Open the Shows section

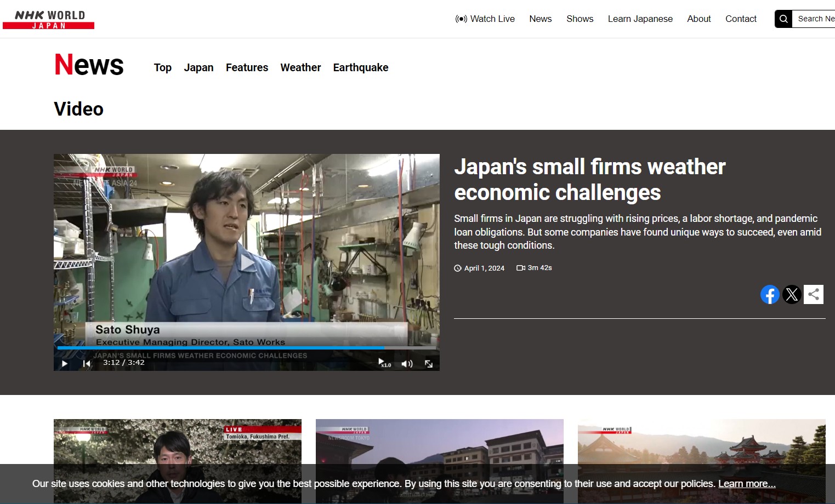pyautogui.click(x=580, y=19)
